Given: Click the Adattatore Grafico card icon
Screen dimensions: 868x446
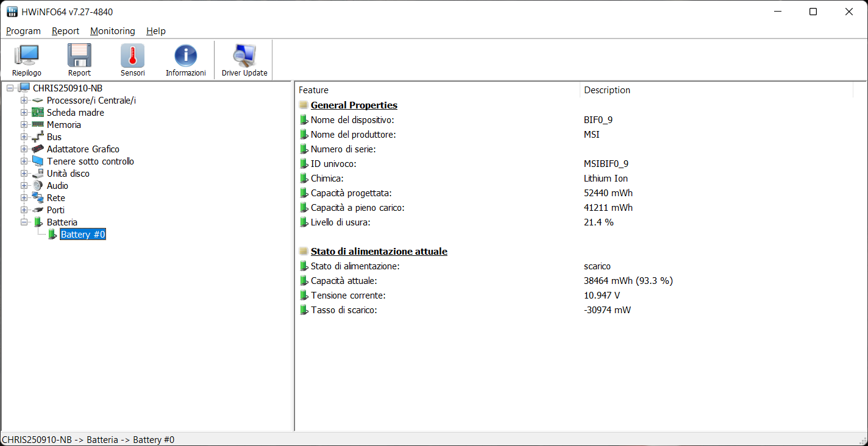Looking at the screenshot, I should 38,149.
